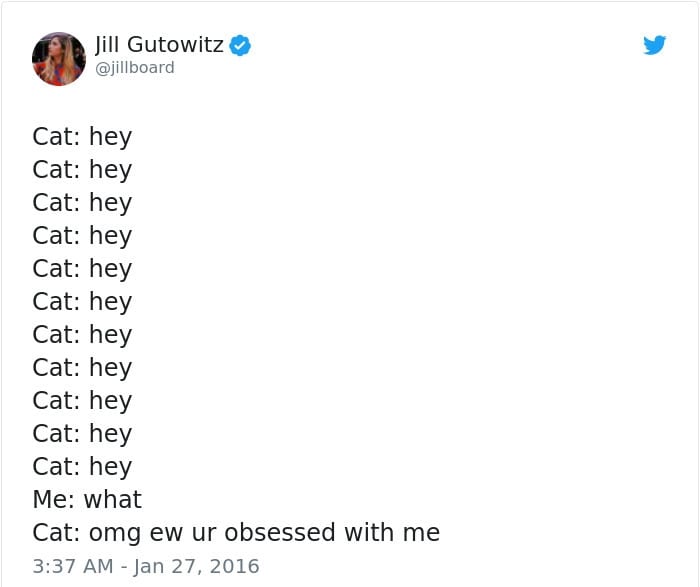The width and height of the screenshot is (700, 587).
Task: Click the first "Cat: hey" line
Action: (x=82, y=136)
